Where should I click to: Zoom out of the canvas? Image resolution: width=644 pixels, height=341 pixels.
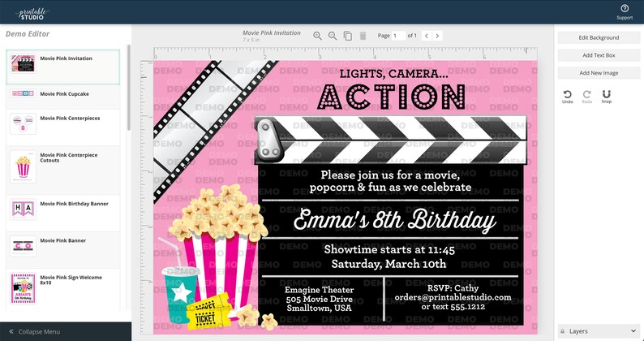333,37
